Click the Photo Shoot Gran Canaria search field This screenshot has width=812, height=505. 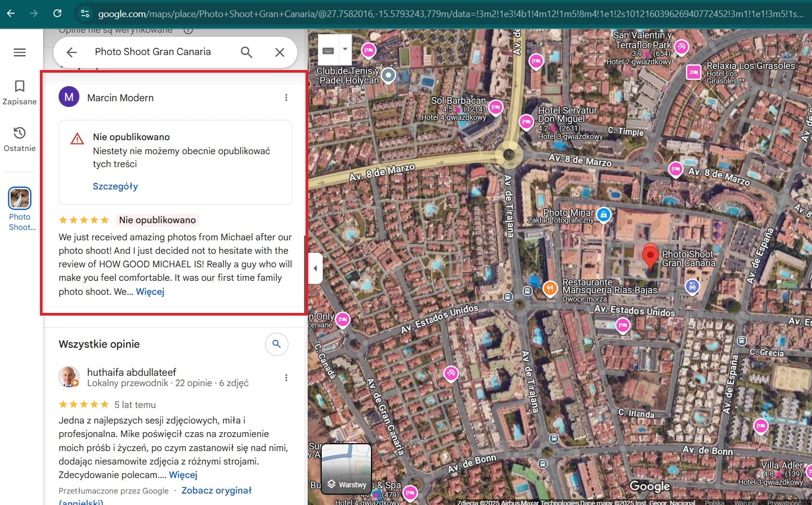tap(153, 52)
